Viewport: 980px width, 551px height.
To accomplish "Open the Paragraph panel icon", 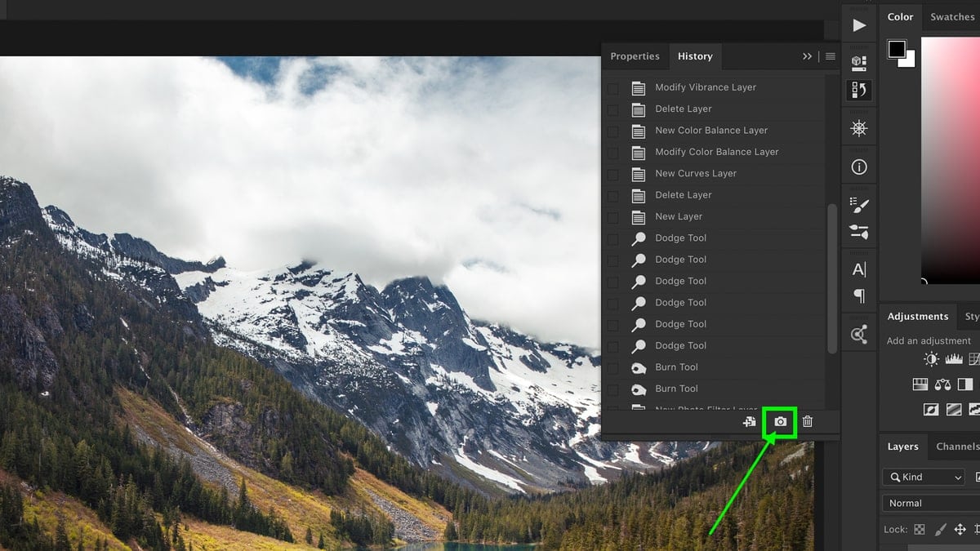I will 859,295.
